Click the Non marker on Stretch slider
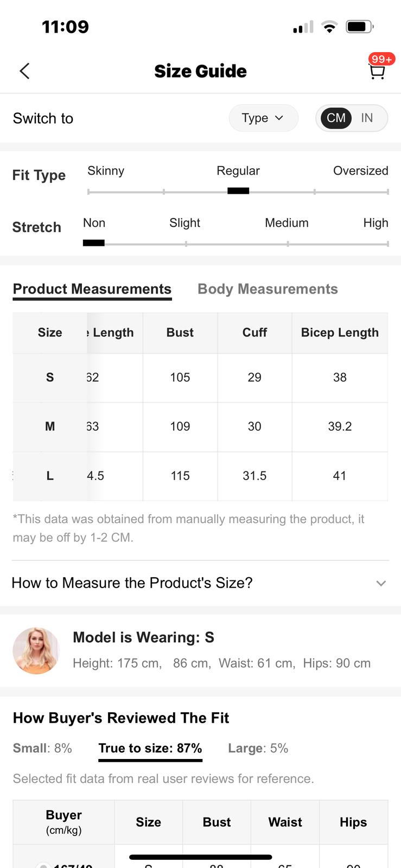 93,242
